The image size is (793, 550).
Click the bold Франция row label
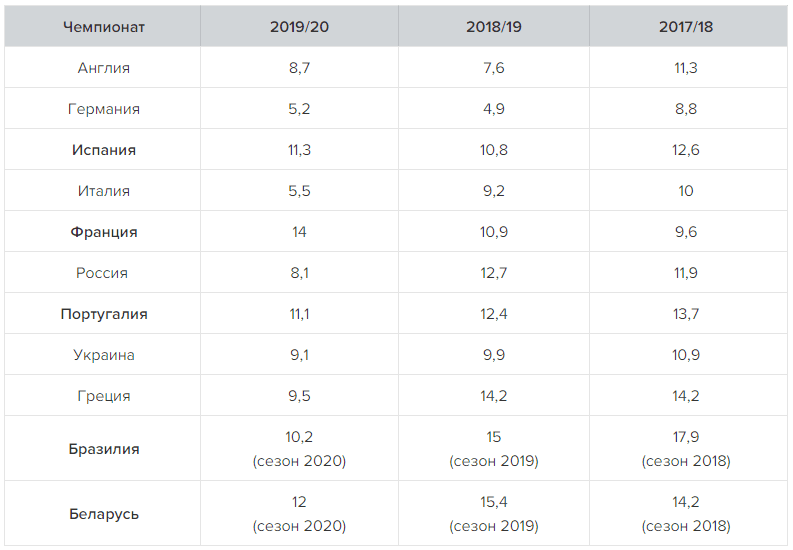point(104,232)
